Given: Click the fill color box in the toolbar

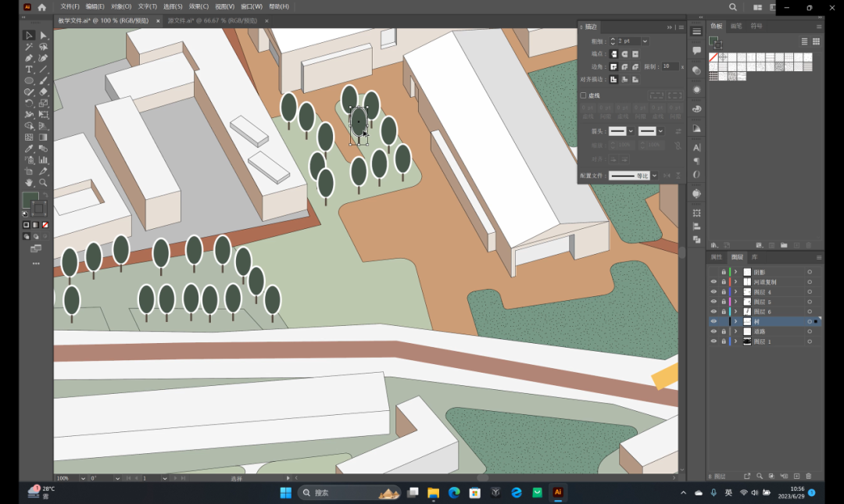Looking at the screenshot, I should 30,199.
